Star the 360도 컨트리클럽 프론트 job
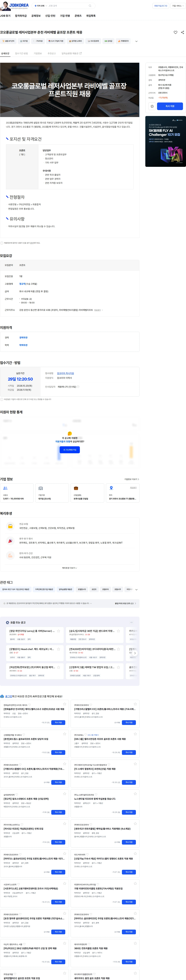The height and width of the screenshot is (980, 186). coord(135,943)
